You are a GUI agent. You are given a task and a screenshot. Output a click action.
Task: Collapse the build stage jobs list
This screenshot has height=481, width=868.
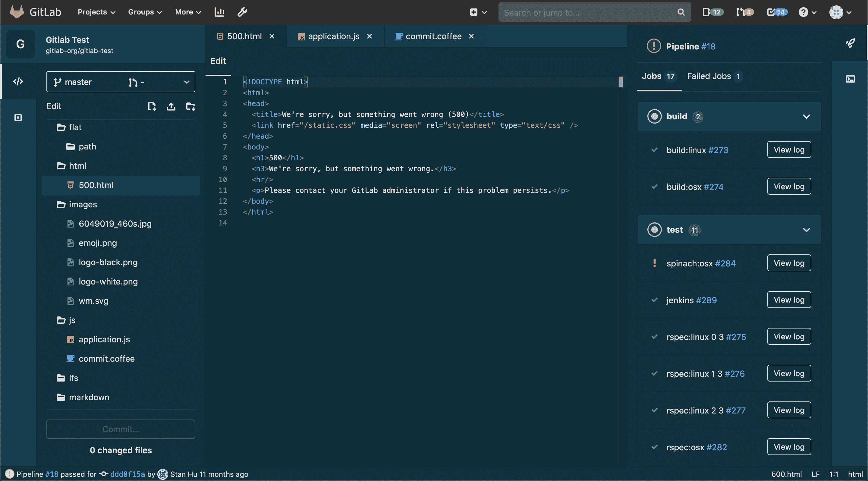(x=807, y=117)
